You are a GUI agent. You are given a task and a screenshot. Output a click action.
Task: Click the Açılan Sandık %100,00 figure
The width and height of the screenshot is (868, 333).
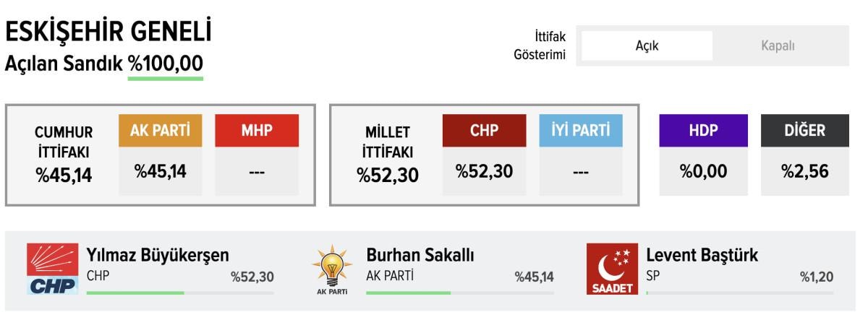(165, 64)
